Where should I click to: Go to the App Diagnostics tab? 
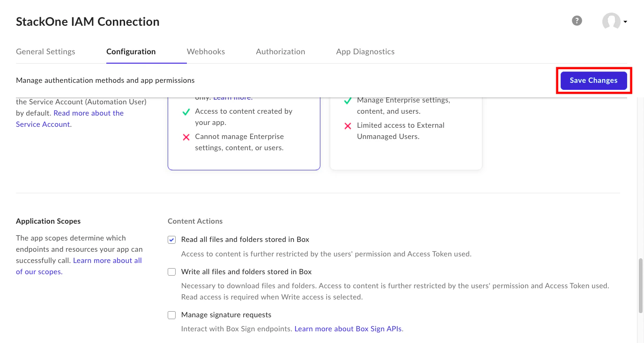(x=365, y=51)
